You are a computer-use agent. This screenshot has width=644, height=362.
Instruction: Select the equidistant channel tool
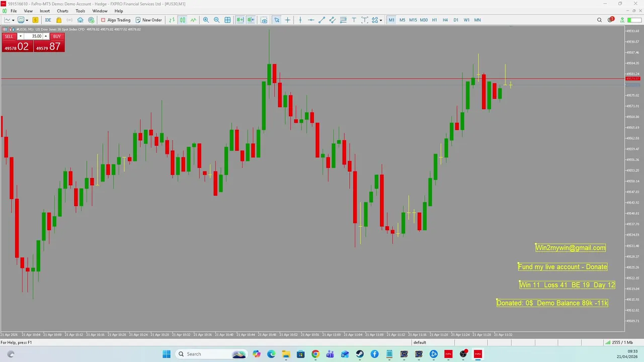point(333,20)
